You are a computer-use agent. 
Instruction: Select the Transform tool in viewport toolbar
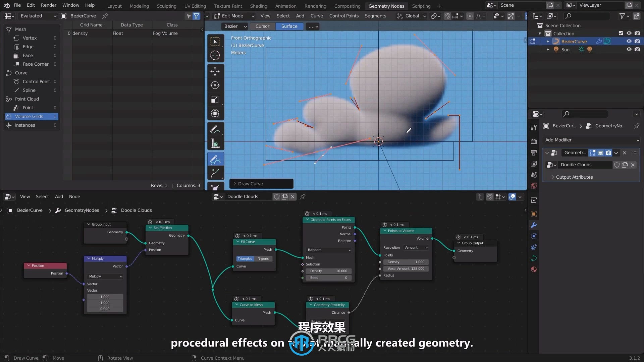pos(215,113)
